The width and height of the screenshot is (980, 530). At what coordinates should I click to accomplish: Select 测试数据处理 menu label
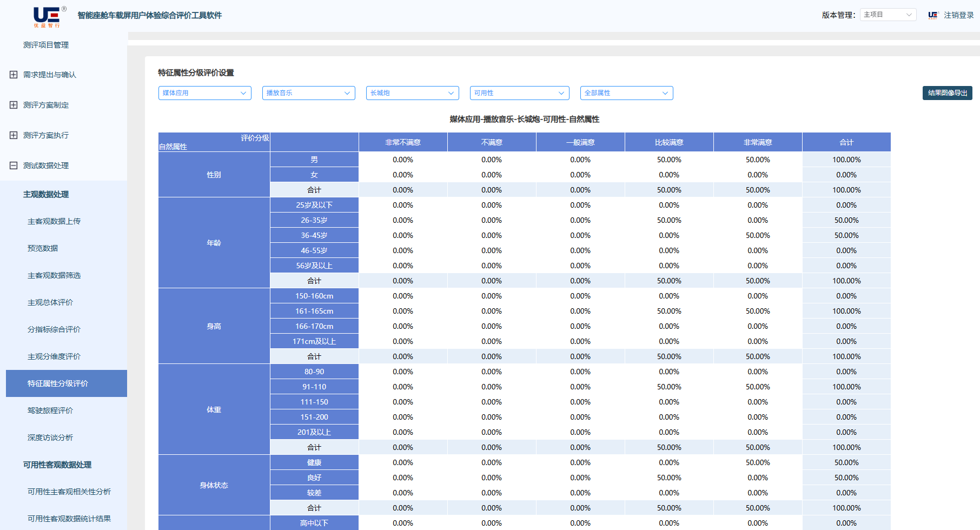click(46, 165)
